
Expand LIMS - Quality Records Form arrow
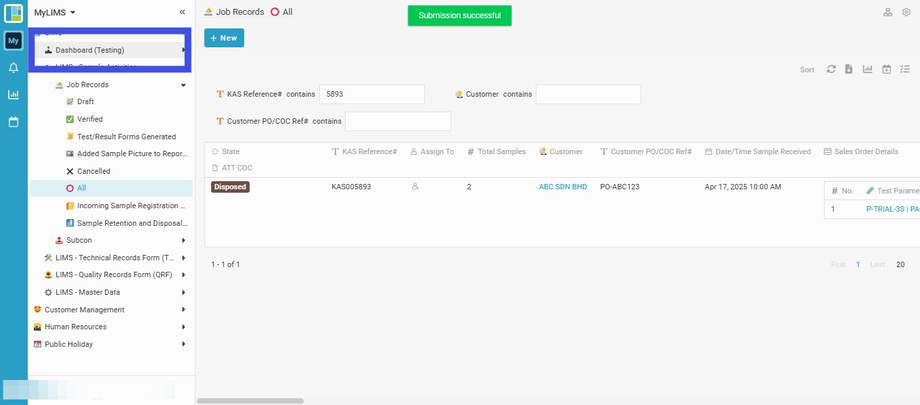tap(184, 275)
